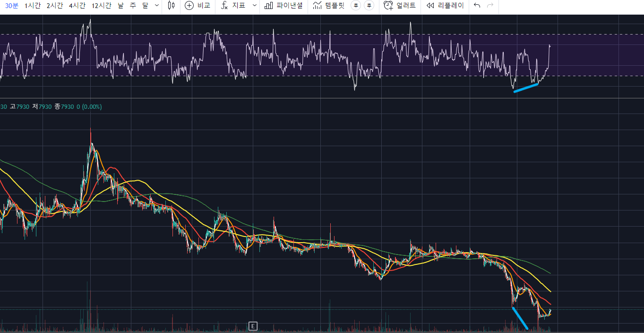The image size is (644, 333).
Task: Select the 주 (weekly) timeframe
Action: [133, 6]
